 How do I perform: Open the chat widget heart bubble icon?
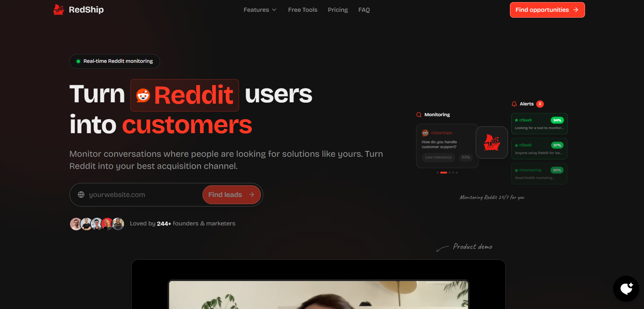pyautogui.click(x=626, y=289)
